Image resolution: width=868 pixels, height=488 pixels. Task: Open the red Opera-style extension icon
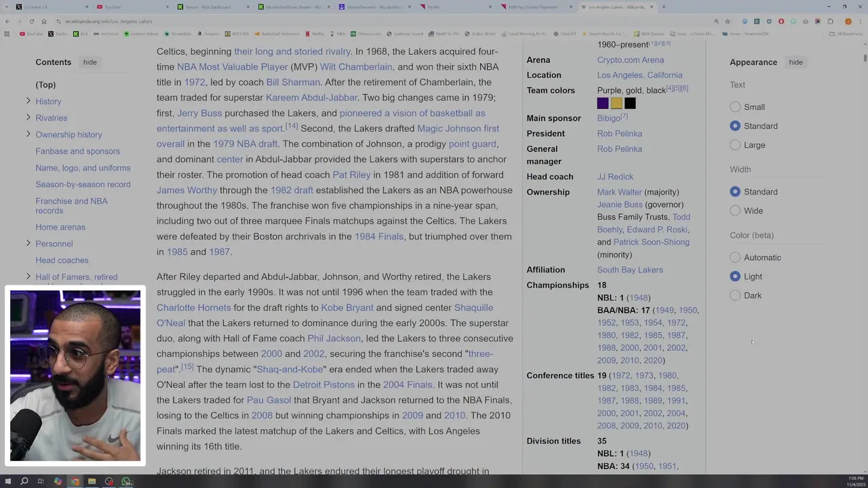click(x=781, y=21)
